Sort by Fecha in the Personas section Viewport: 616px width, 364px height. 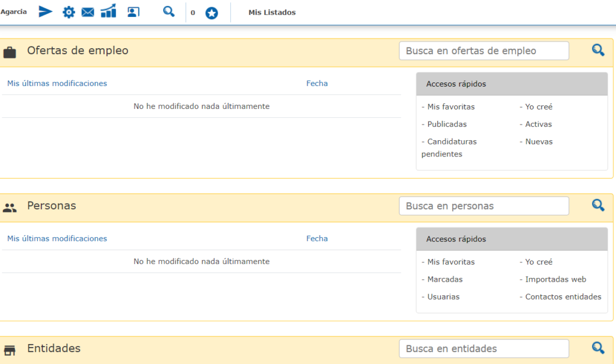[317, 239]
